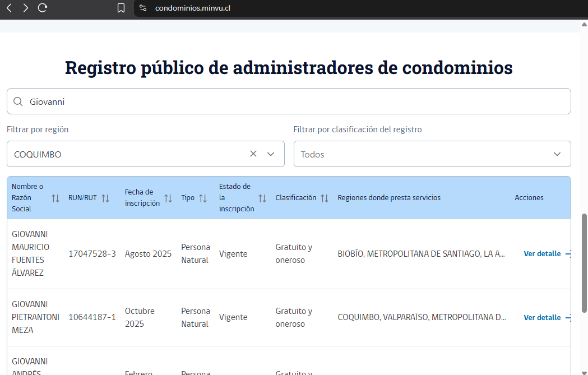Open Ver detalle for Giovanni Mauricio Fuentes
The height and width of the screenshot is (375, 588).
coord(547,254)
